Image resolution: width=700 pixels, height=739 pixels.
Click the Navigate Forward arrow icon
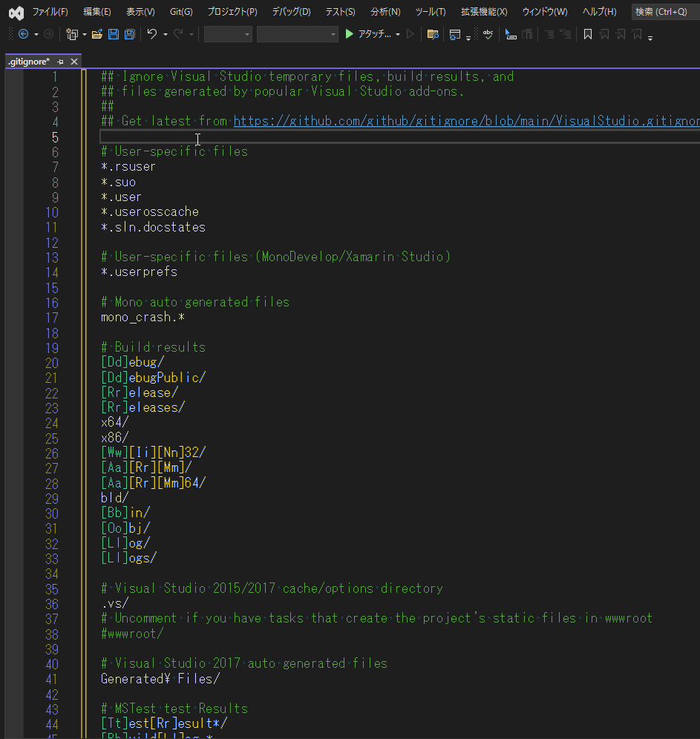pyautogui.click(x=48, y=34)
